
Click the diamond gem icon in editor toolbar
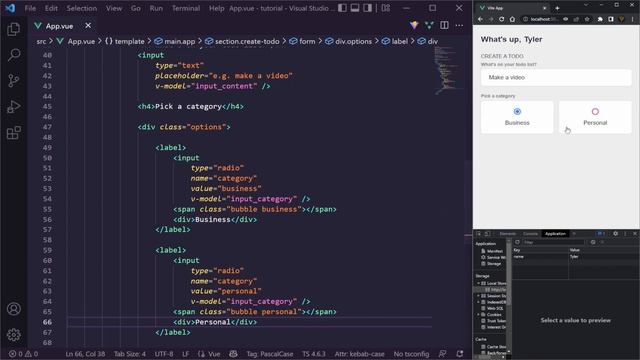(x=414, y=25)
